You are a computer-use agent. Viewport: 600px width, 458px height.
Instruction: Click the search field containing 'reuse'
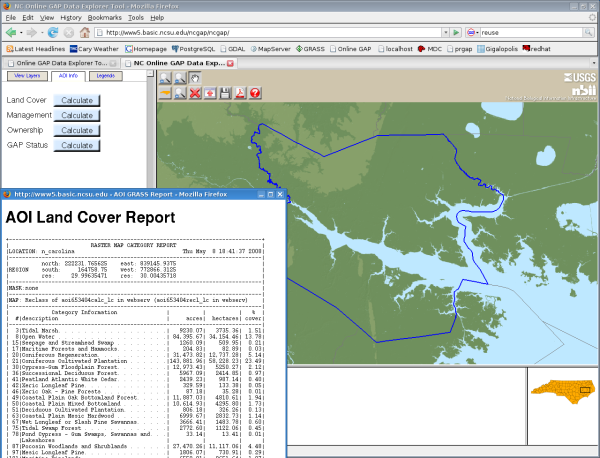pyautogui.click(x=531, y=33)
